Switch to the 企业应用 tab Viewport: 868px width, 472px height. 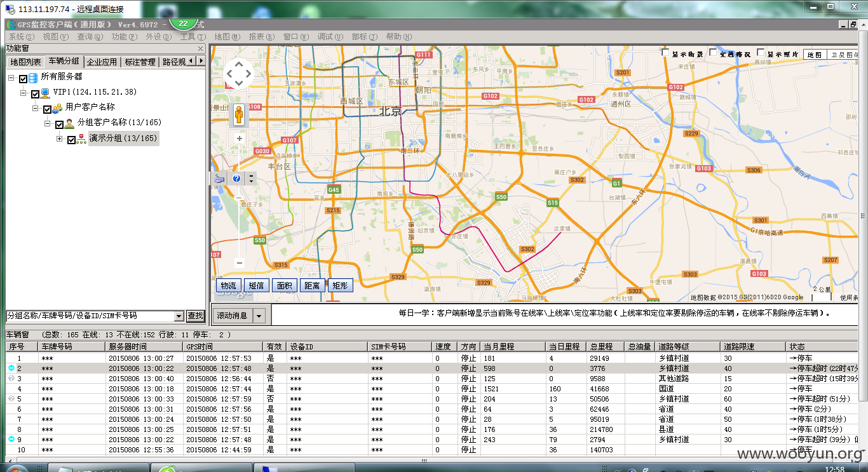tap(102, 62)
